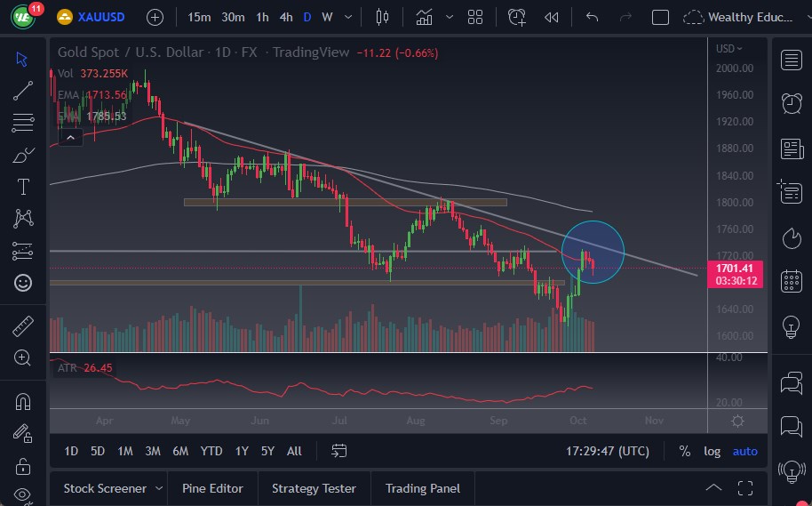The height and width of the screenshot is (506, 812).
Task: Expand the timeframe interval dropdown arrow
Action: tap(346, 17)
